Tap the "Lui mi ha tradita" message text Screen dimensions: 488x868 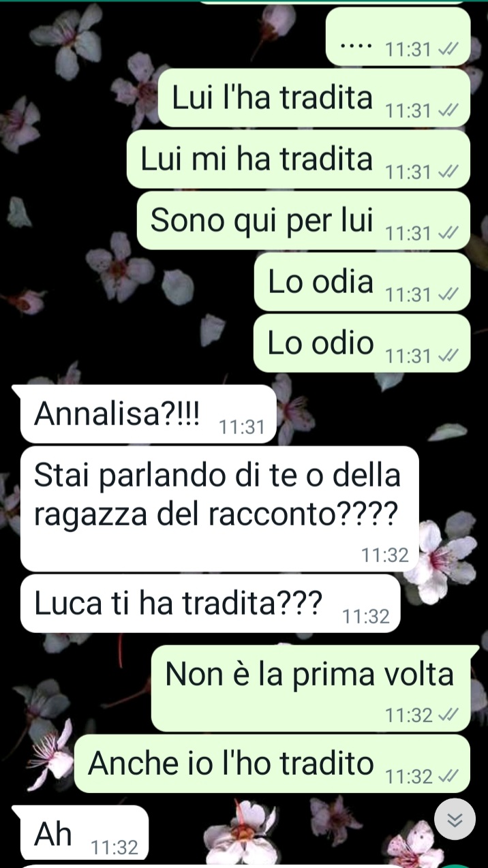[257, 159]
